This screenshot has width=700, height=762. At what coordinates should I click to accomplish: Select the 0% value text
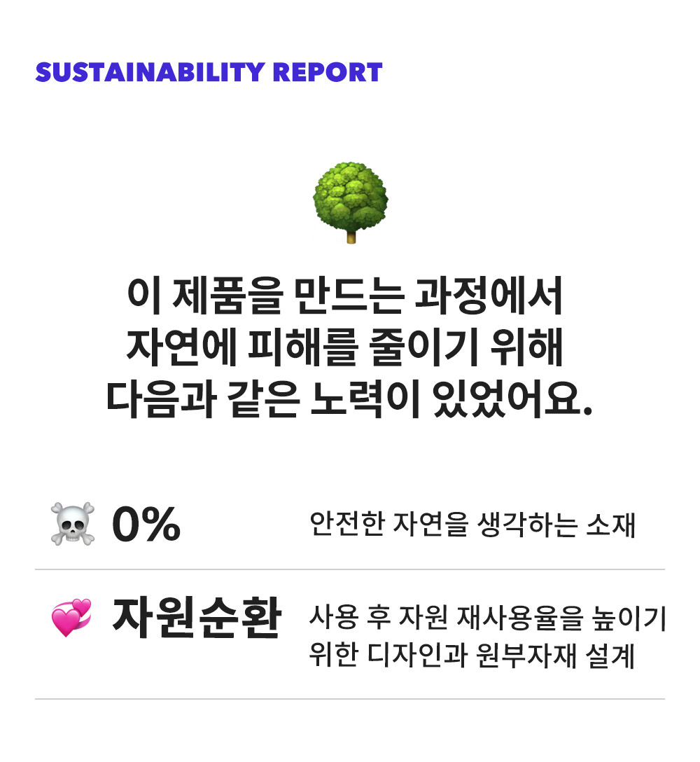[x=146, y=524]
